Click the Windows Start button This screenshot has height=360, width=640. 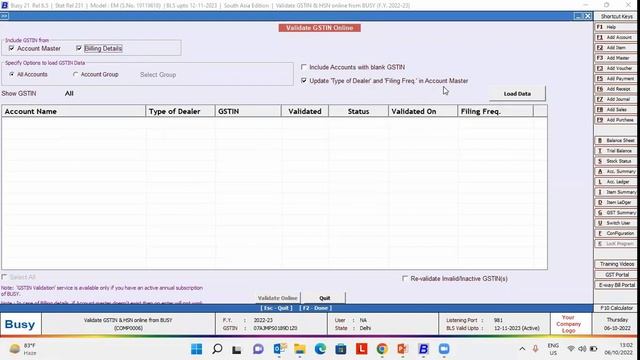[x=196, y=349]
